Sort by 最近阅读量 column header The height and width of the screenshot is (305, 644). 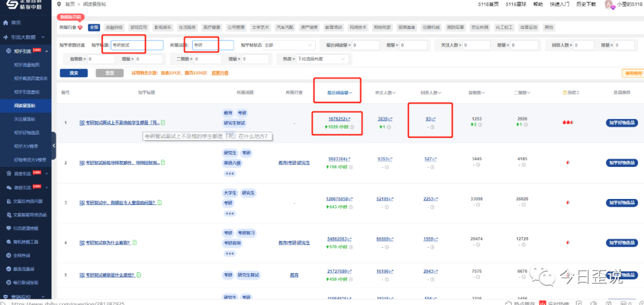(340, 93)
